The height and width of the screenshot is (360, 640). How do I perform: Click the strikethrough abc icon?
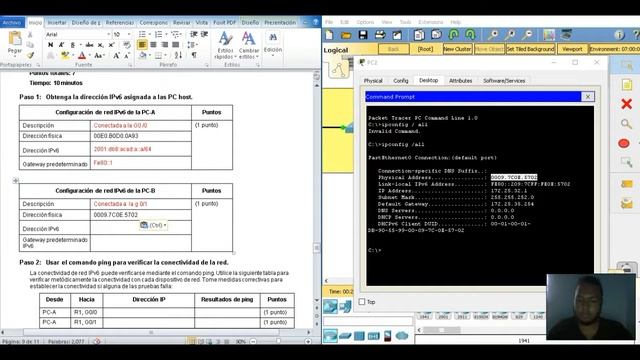[89, 45]
